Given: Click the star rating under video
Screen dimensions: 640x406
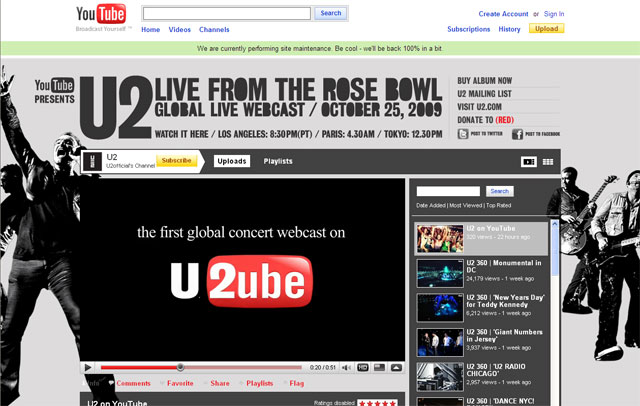Looking at the screenshot, I should (x=378, y=403).
